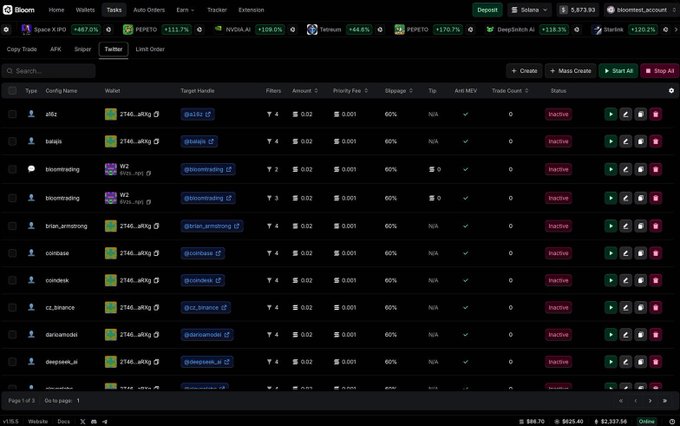Open the Solana network dropdown
680x426 pixels.
tap(530, 10)
